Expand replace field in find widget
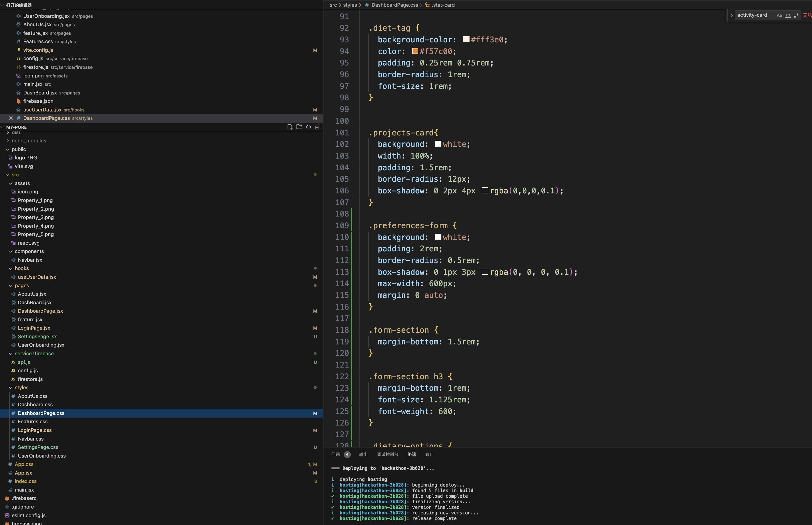This screenshot has width=812, height=525. [731, 15]
